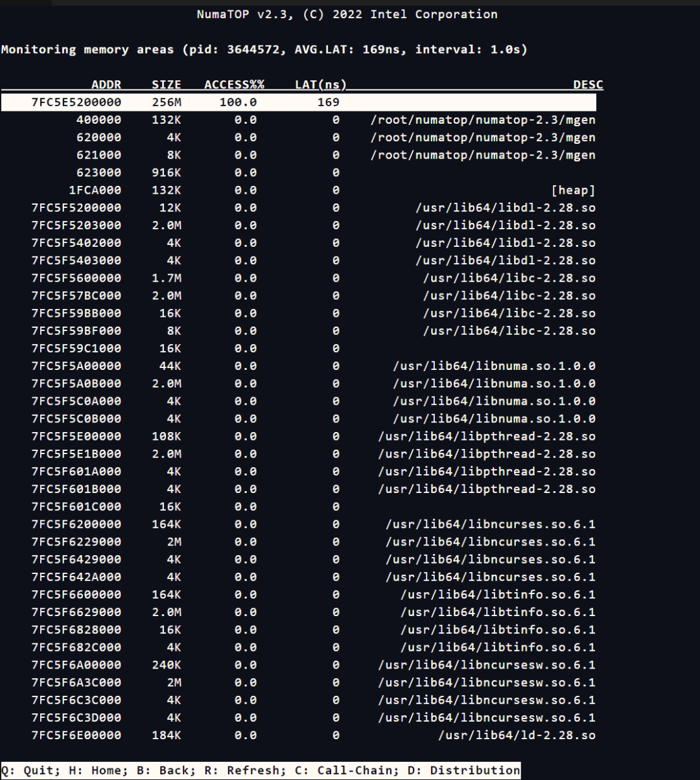The height and width of the screenshot is (780, 700).
Task: Select the 7FC5F6A00000 libncursesw.so.6.1 row
Action: pos(298,665)
